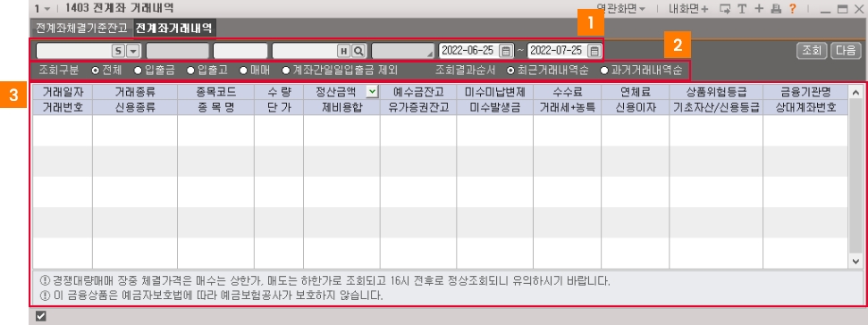Click the 다음 button
868x325 pixels.
pyautogui.click(x=846, y=51)
